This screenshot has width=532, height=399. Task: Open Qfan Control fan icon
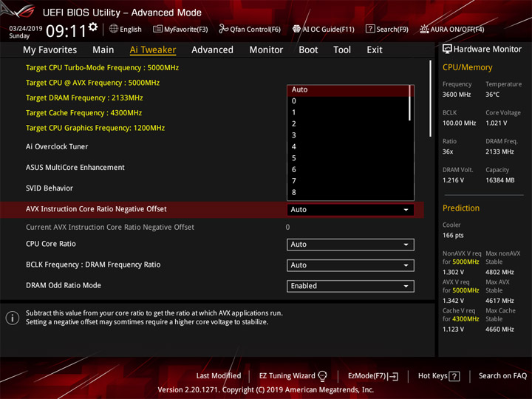click(223, 29)
